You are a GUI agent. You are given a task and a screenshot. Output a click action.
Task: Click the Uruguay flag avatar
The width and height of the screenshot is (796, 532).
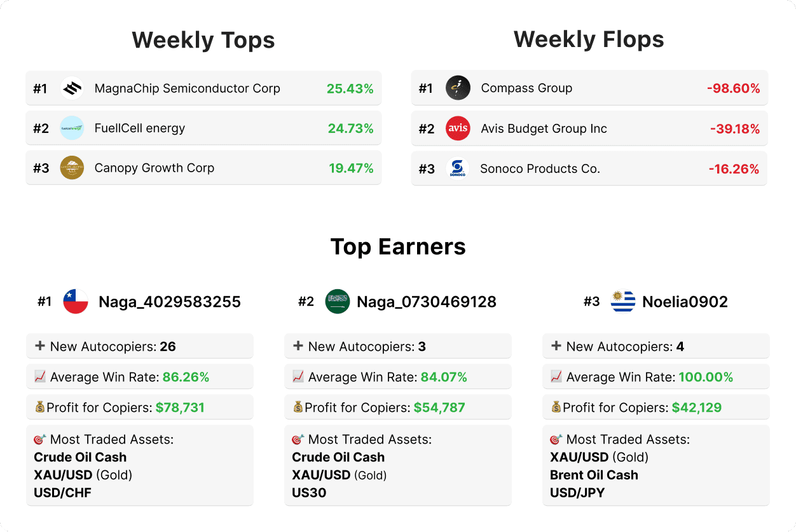pos(623,301)
